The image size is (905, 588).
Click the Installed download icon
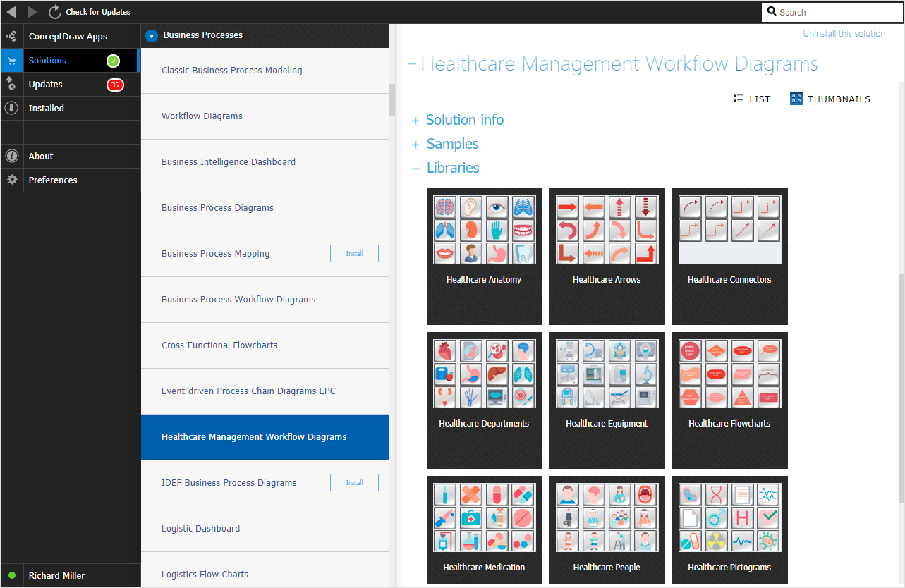click(x=11, y=108)
